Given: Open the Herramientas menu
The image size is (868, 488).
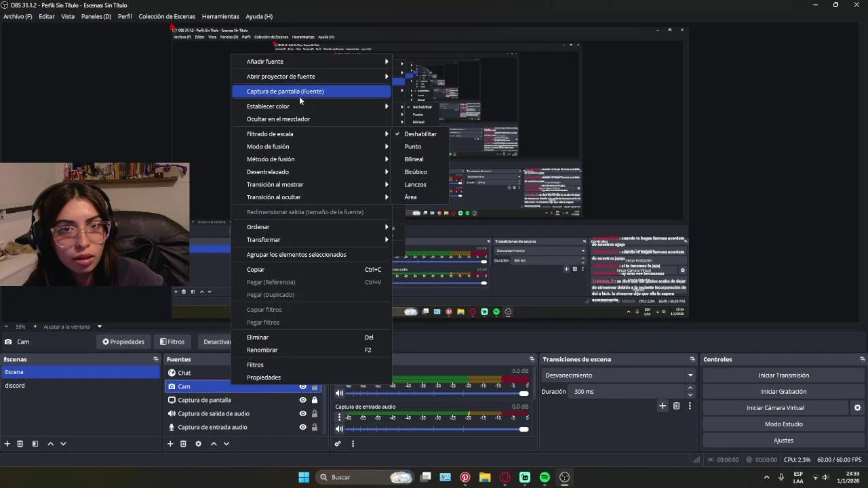Looking at the screenshot, I should tap(220, 16).
